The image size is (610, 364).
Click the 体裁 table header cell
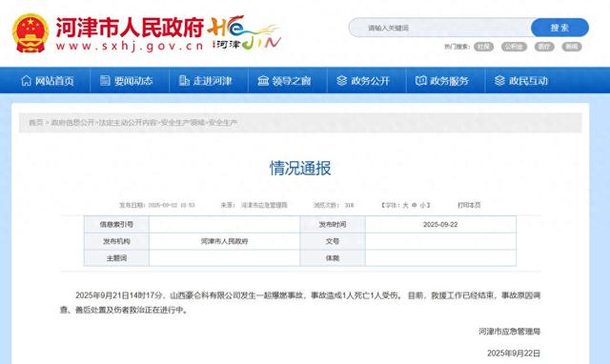(x=333, y=258)
